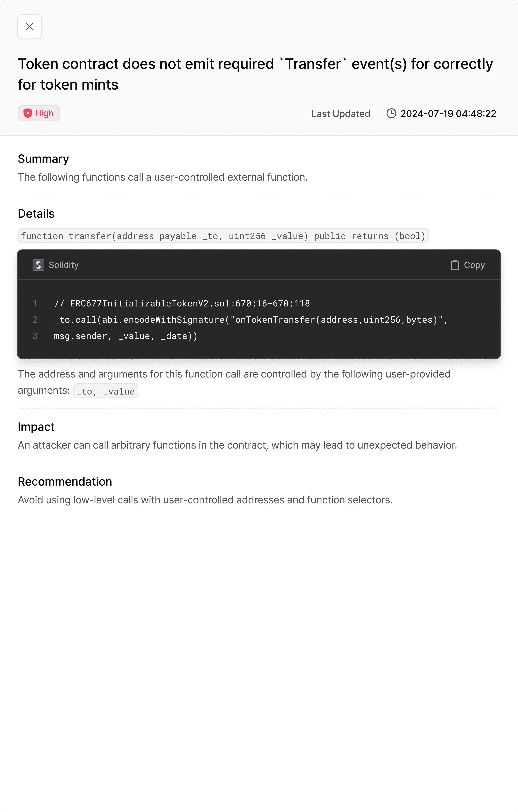Image resolution: width=518 pixels, height=812 pixels.
Task: Select the function transfer signature chip
Action: [x=223, y=236]
